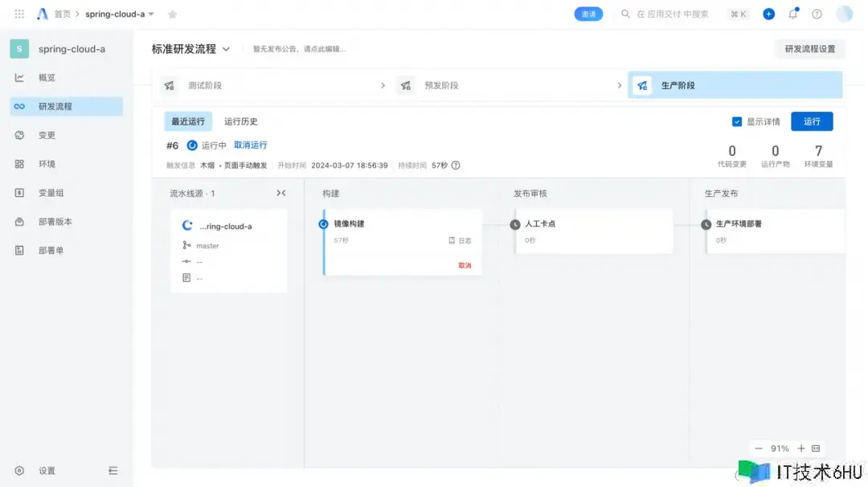The width and height of the screenshot is (868, 487).
Task: Click the blue plus create icon
Action: click(768, 14)
